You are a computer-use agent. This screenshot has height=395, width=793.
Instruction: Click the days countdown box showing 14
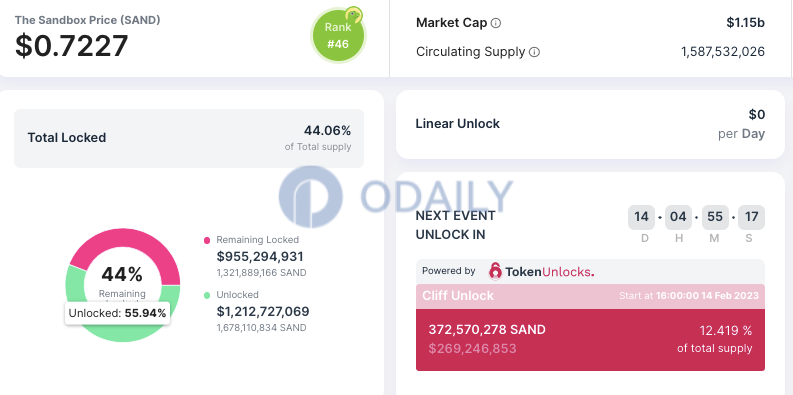[x=641, y=217]
